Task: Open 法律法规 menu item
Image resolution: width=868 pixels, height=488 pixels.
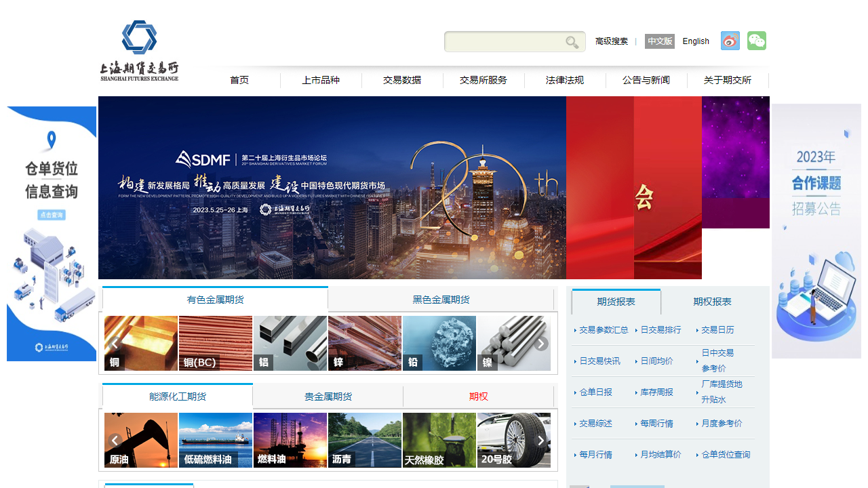Action: 565,80
